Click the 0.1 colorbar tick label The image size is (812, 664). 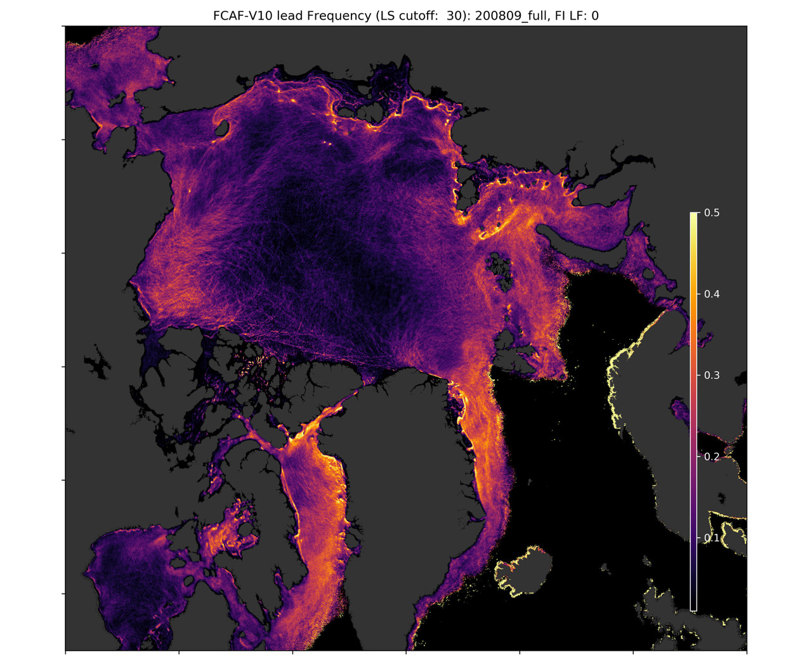click(x=712, y=538)
